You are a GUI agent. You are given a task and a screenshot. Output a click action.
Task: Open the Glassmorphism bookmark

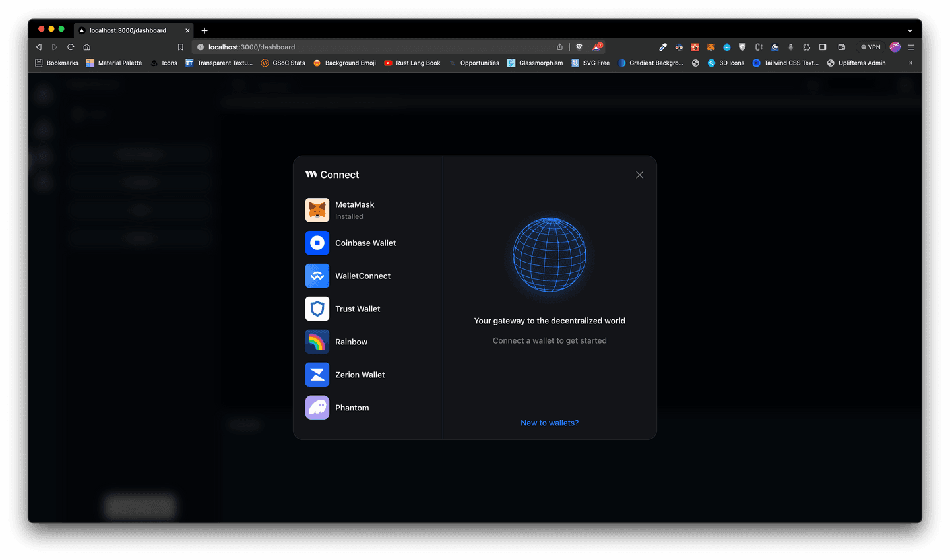pos(535,63)
